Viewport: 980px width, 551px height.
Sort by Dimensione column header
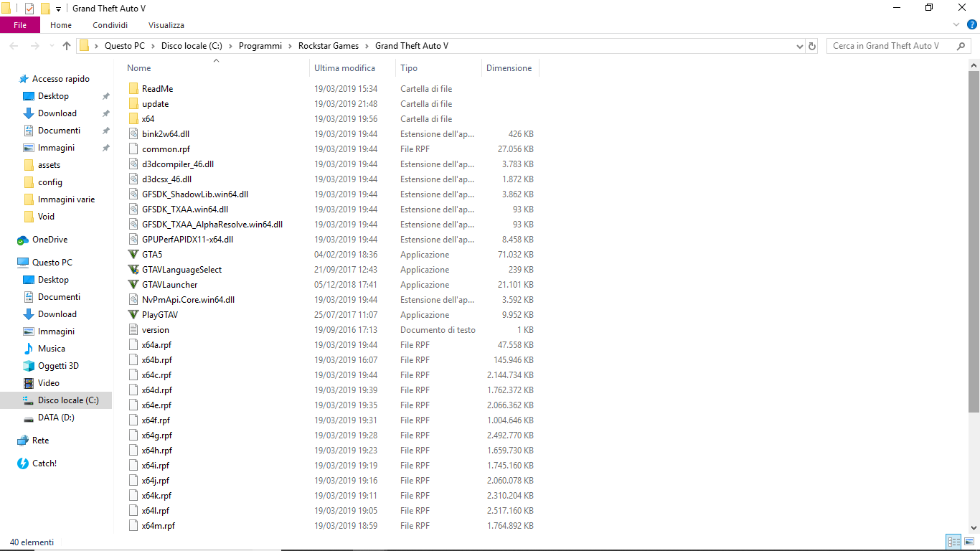(509, 68)
